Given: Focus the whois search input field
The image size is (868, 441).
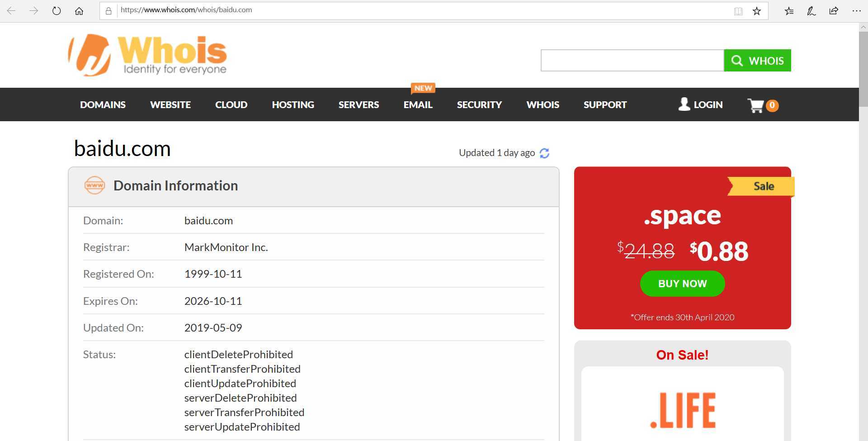Looking at the screenshot, I should [632, 60].
